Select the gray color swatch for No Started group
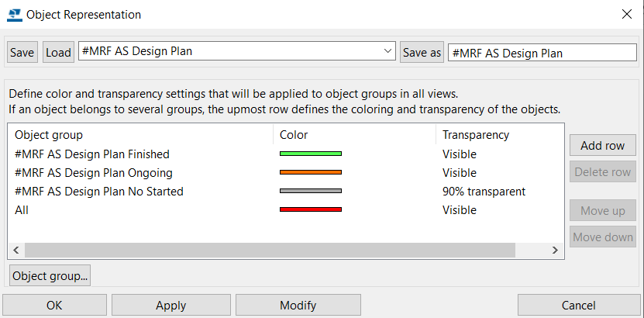 click(x=311, y=191)
